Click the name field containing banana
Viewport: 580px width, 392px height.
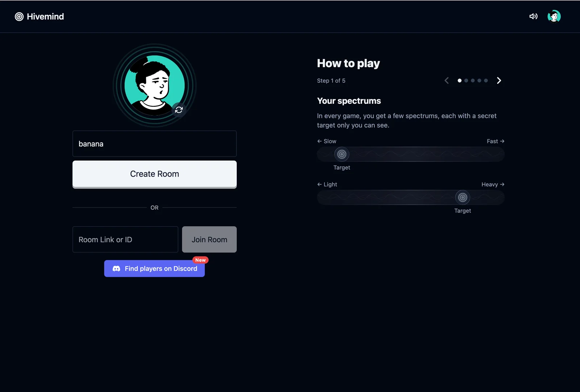tap(154, 144)
